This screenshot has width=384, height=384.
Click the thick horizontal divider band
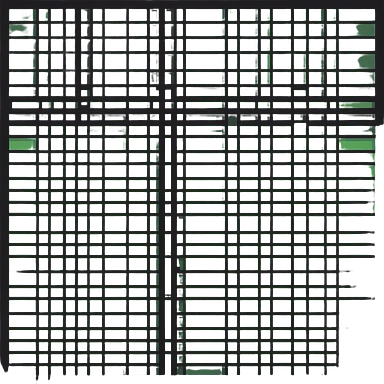pos(193,111)
